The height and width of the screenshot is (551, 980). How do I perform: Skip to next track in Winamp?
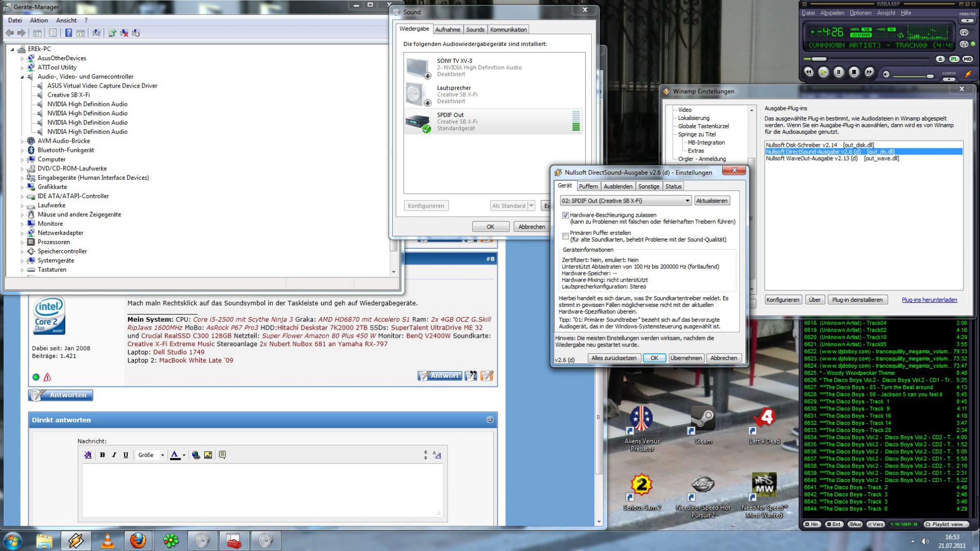869,73
